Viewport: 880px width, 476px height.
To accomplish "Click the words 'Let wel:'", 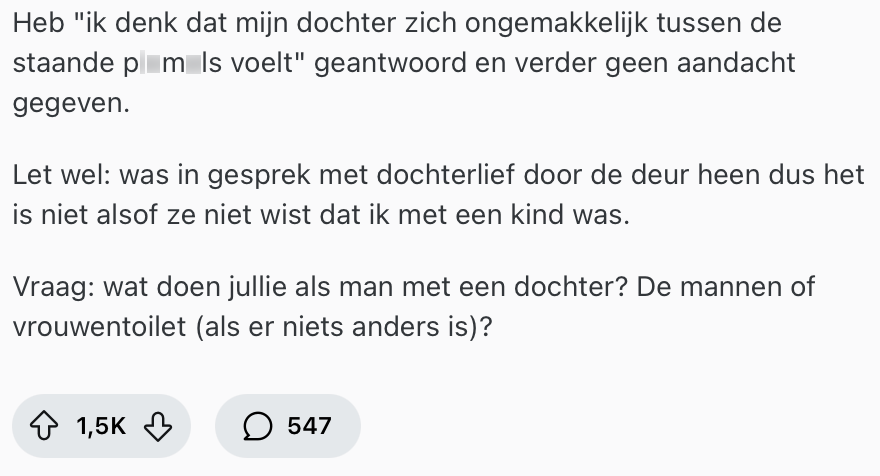I will point(62,174).
